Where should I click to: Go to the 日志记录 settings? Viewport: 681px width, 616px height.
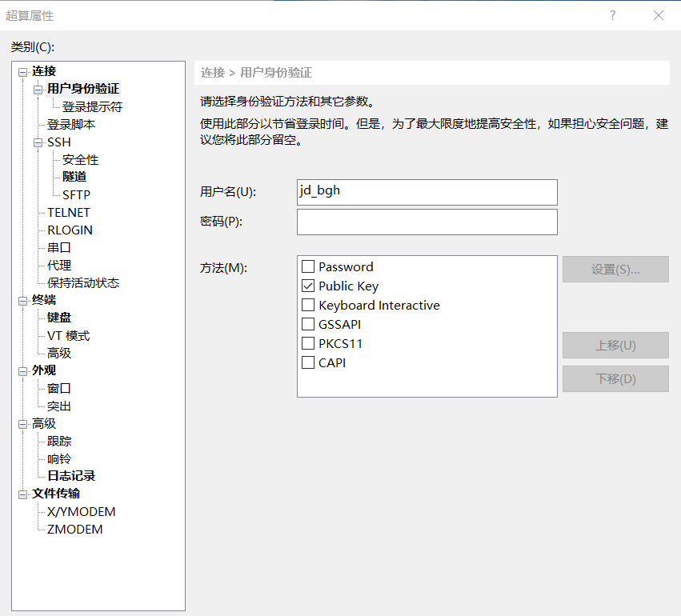(x=71, y=476)
